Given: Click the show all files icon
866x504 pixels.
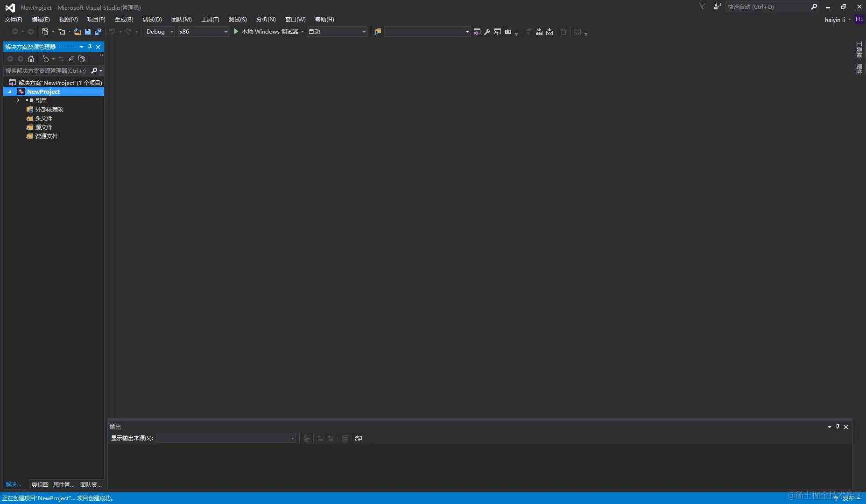Looking at the screenshot, I should [x=82, y=59].
